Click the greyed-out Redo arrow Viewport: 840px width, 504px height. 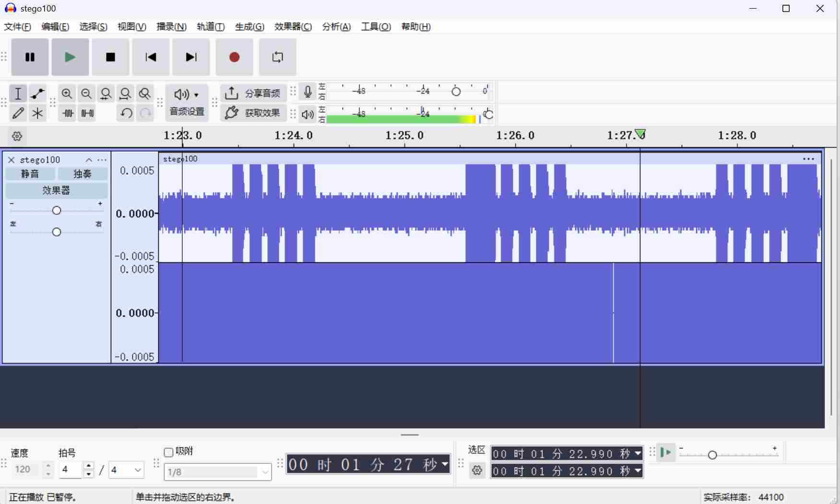point(145,113)
